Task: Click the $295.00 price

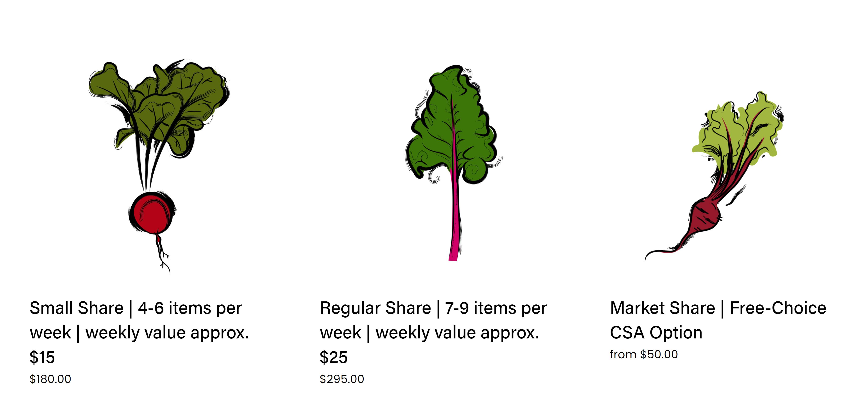Action: [x=342, y=379]
